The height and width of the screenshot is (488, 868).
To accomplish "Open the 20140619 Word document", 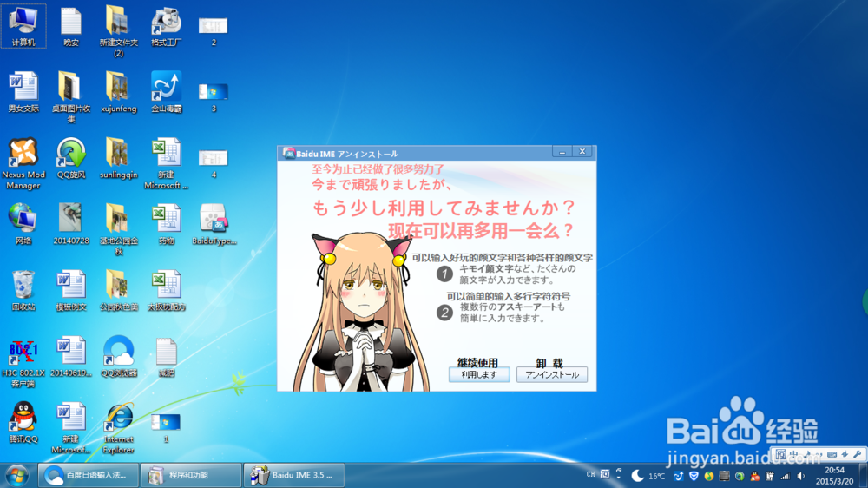I will click(71, 357).
